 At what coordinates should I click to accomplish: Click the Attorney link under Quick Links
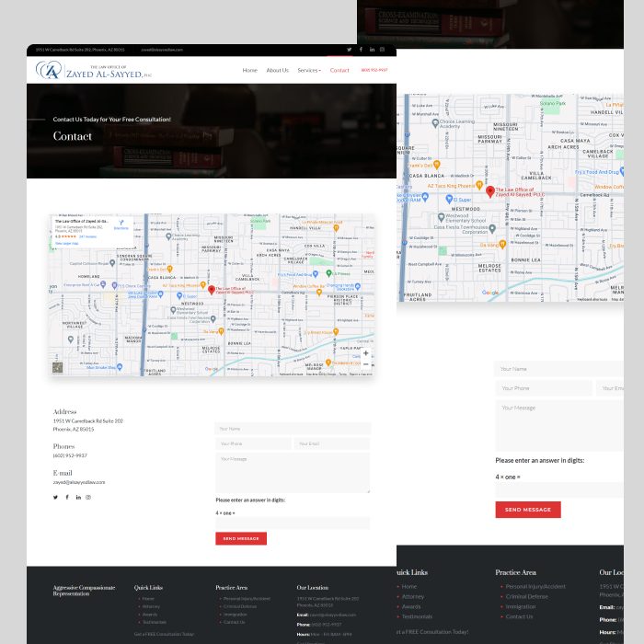point(150,606)
